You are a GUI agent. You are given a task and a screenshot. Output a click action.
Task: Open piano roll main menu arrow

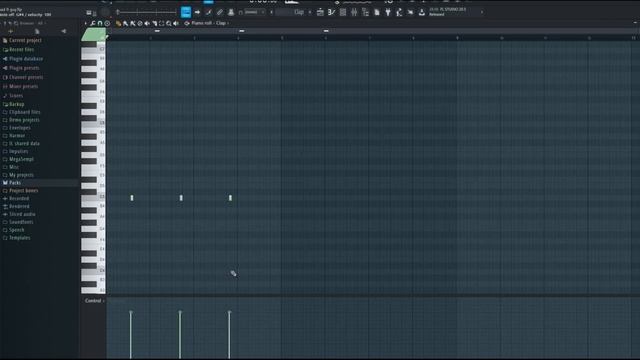pos(85,23)
